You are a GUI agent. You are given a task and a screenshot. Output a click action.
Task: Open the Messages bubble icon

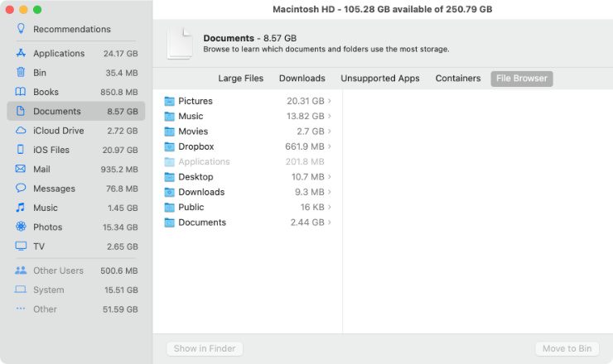21,189
